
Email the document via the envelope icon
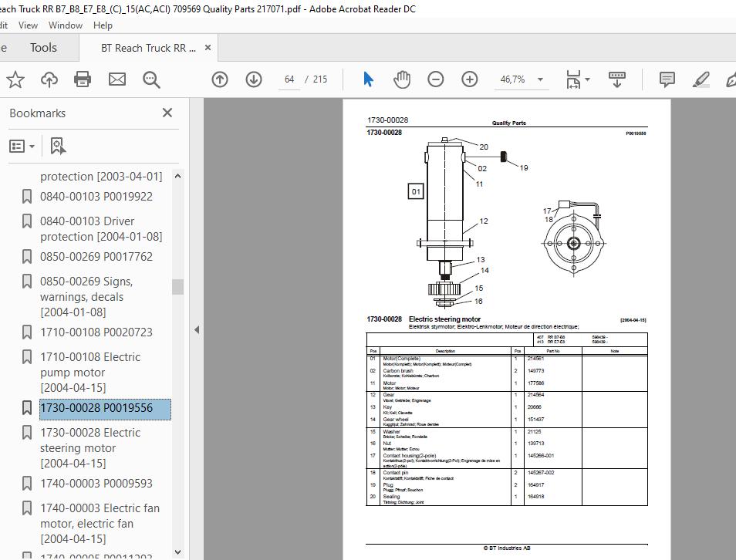[x=116, y=79]
